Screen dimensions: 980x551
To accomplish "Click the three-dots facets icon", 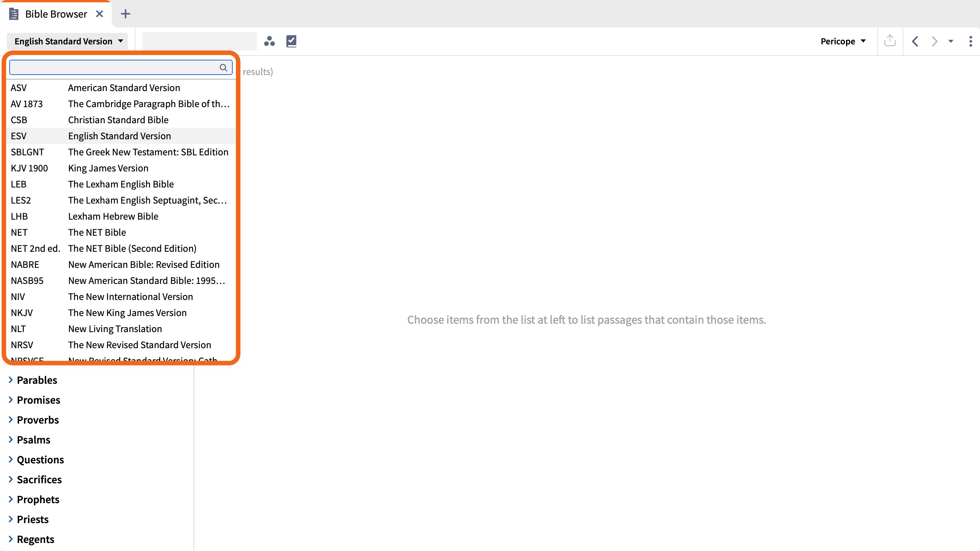I will click(x=269, y=41).
